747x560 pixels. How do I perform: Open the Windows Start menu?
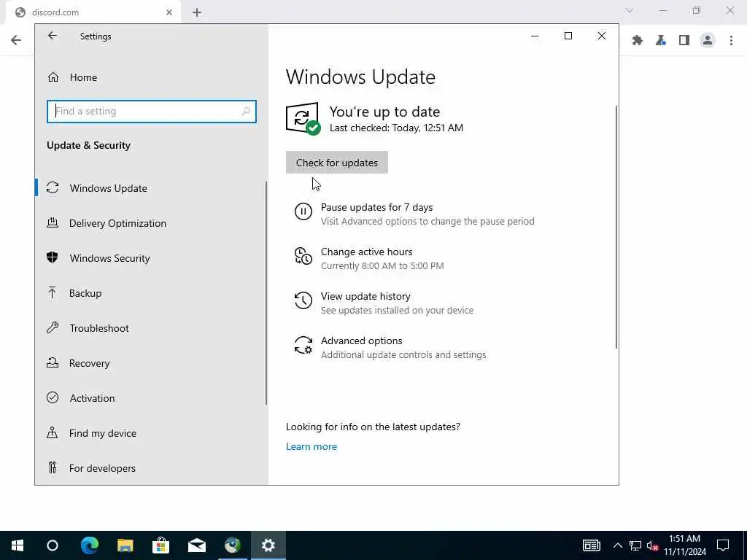pyautogui.click(x=18, y=545)
